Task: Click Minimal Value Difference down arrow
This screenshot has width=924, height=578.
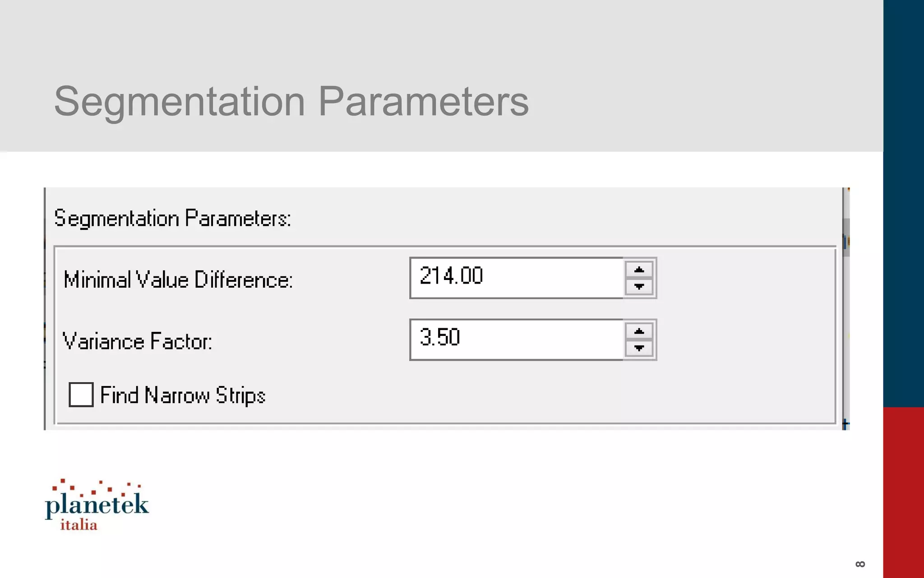Action: pos(639,286)
